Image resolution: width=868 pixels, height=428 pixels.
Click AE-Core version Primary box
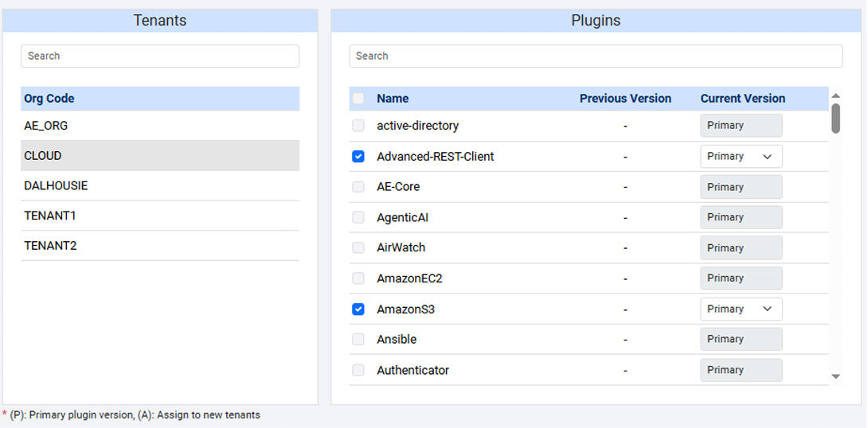click(x=741, y=187)
